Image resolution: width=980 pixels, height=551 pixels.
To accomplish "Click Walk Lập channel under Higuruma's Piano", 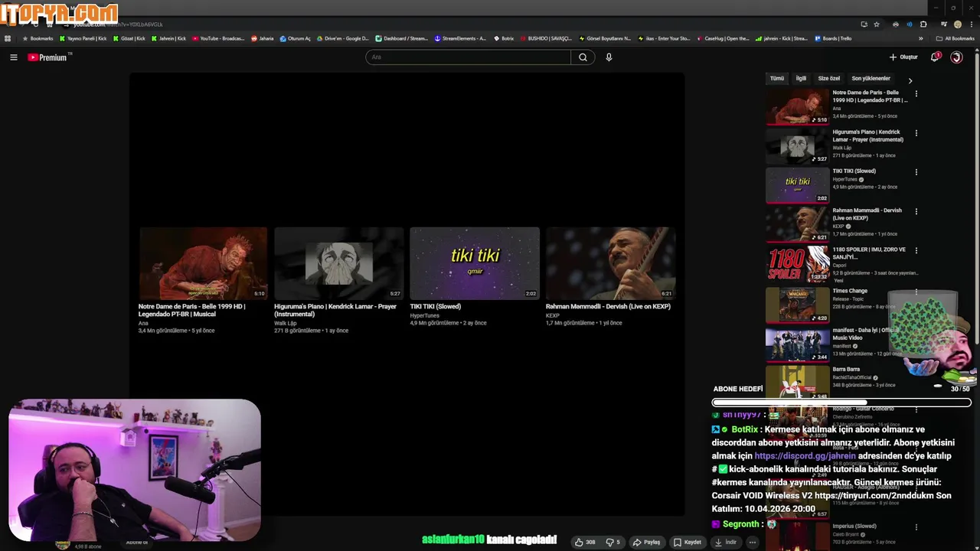I will click(286, 323).
